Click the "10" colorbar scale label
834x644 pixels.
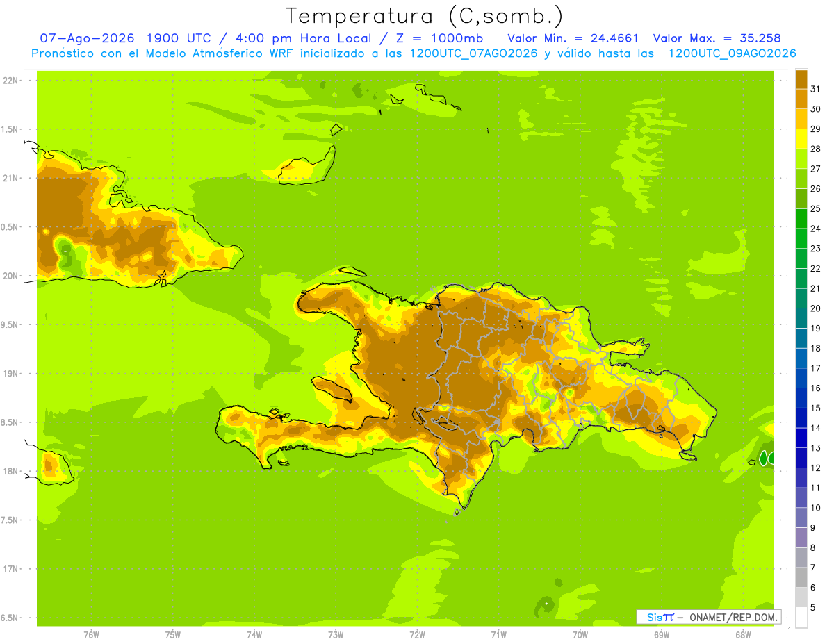click(815, 508)
